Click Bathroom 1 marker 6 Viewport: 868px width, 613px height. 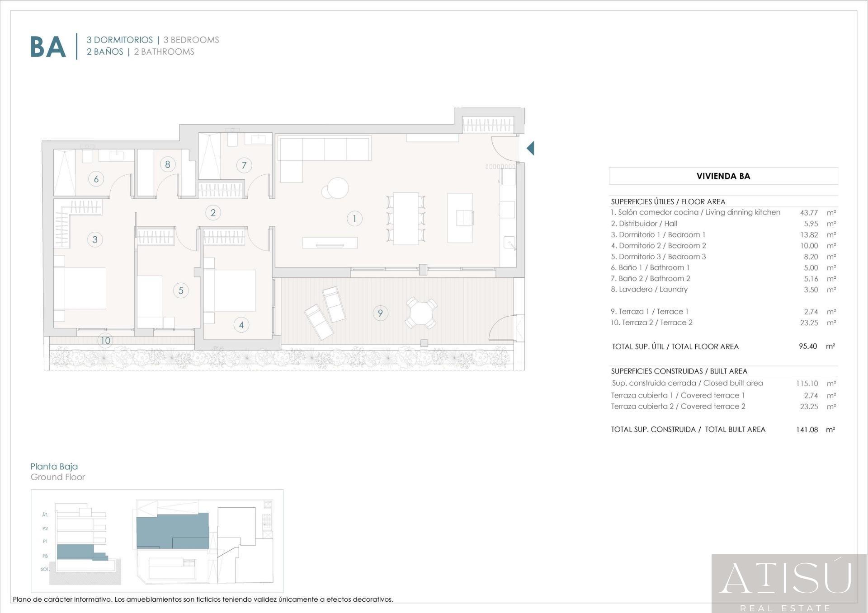pyautogui.click(x=96, y=179)
